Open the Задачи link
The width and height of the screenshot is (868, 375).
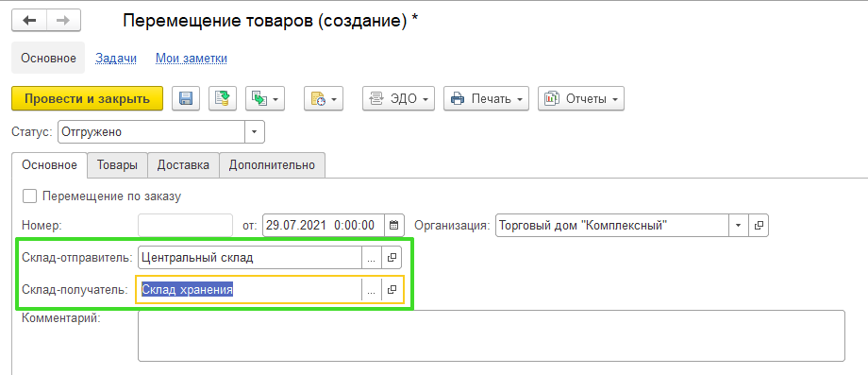[116, 59]
